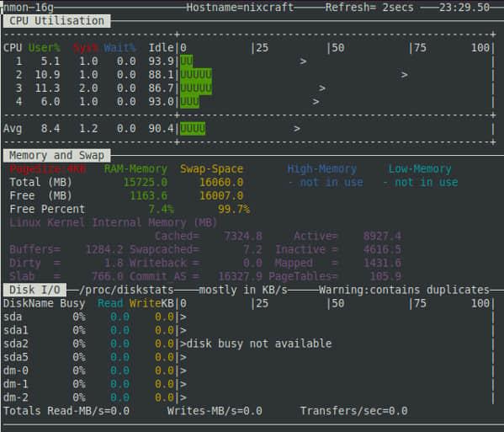
Task: Click the Idle column header in CPU table
Action: click(161, 48)
